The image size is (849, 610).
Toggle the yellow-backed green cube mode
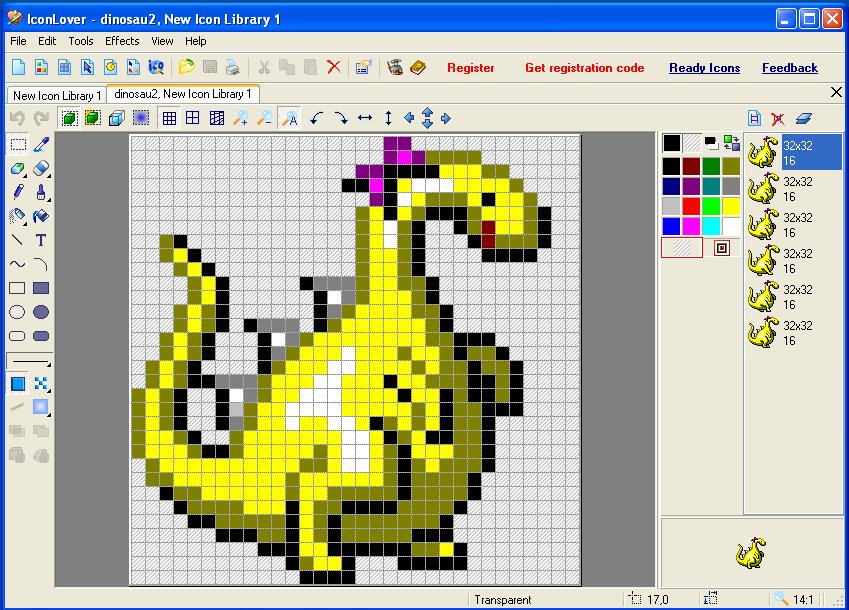point(93,118)
